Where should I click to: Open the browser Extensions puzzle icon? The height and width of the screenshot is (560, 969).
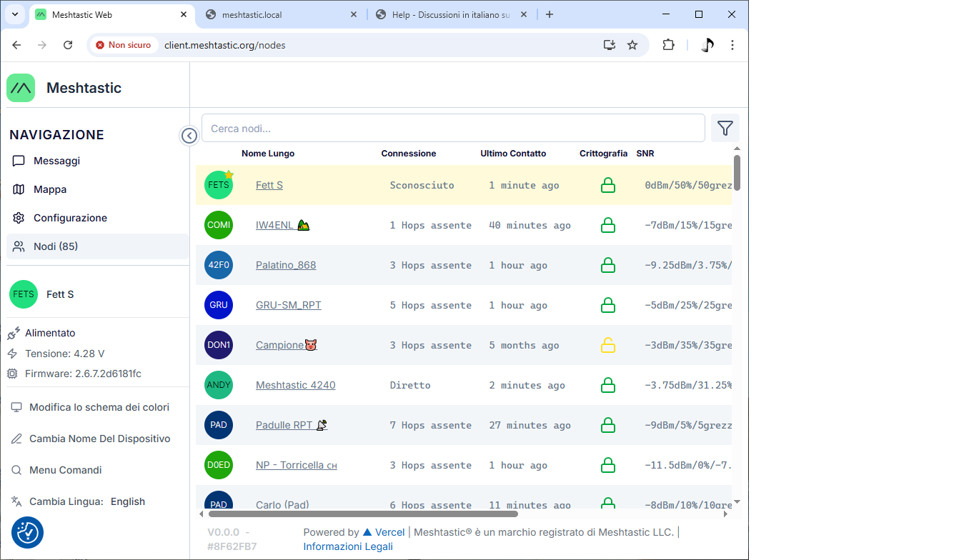click(x=668, y=45)
